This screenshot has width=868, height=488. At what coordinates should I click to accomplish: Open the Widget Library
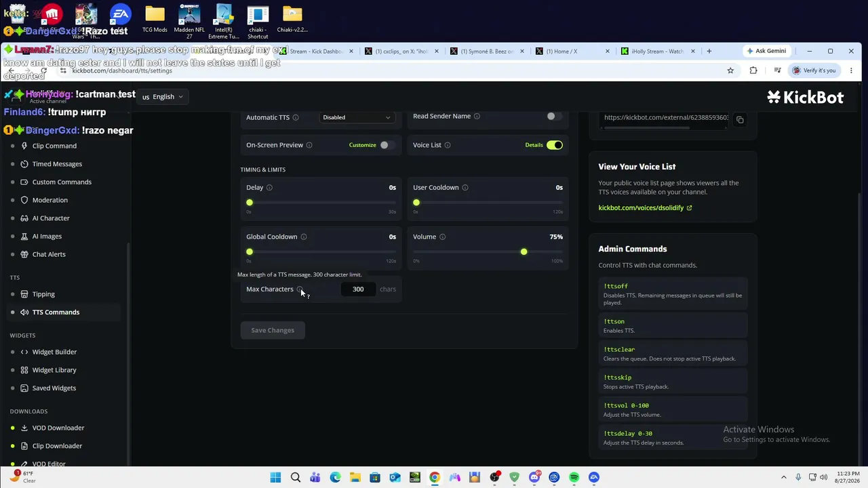coord(54,370)
